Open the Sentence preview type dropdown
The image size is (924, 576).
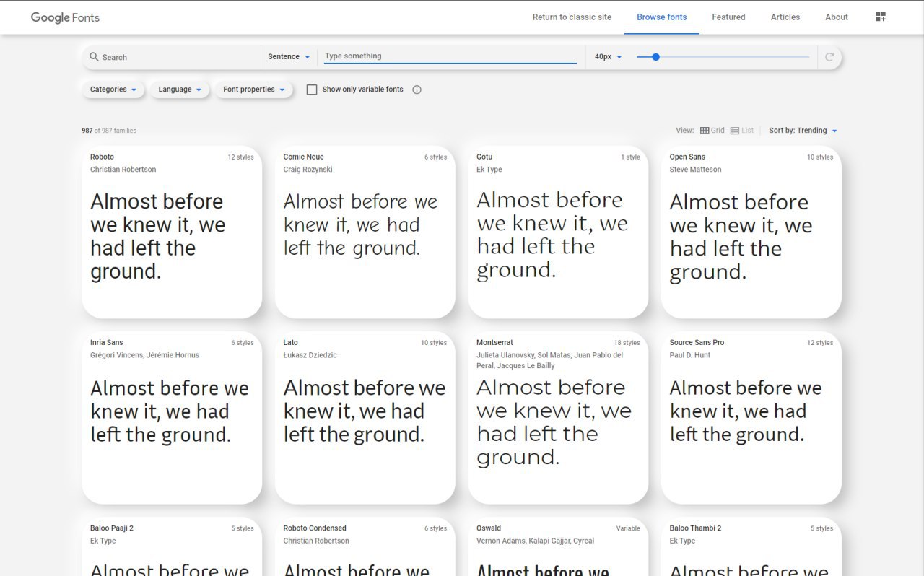289,57
